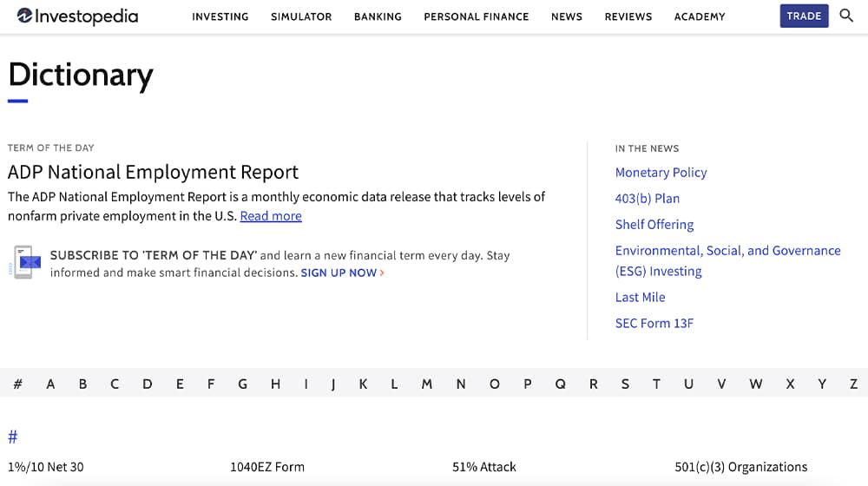
Task: Open the BANKING menu
Action: point(378,16)
